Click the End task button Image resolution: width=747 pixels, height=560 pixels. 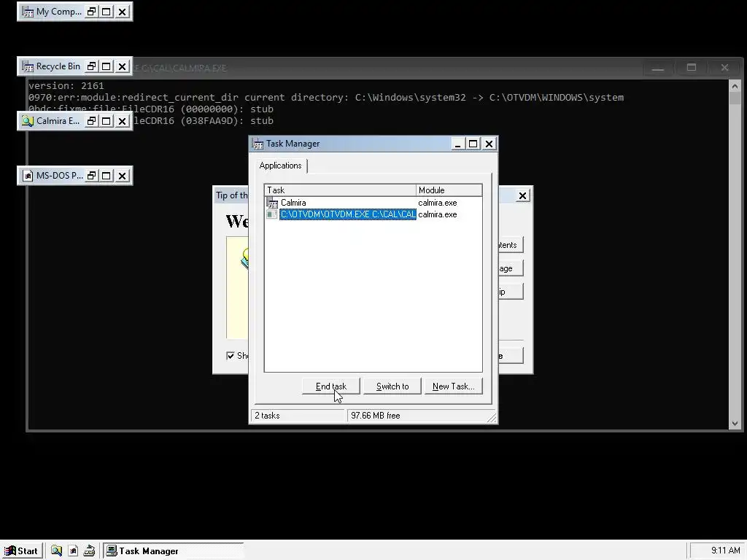click(x=331, y=386)
